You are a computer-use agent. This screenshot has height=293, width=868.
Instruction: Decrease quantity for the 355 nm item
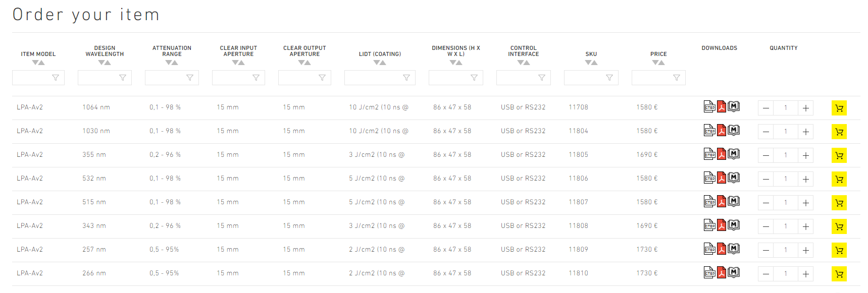(765, 155)
